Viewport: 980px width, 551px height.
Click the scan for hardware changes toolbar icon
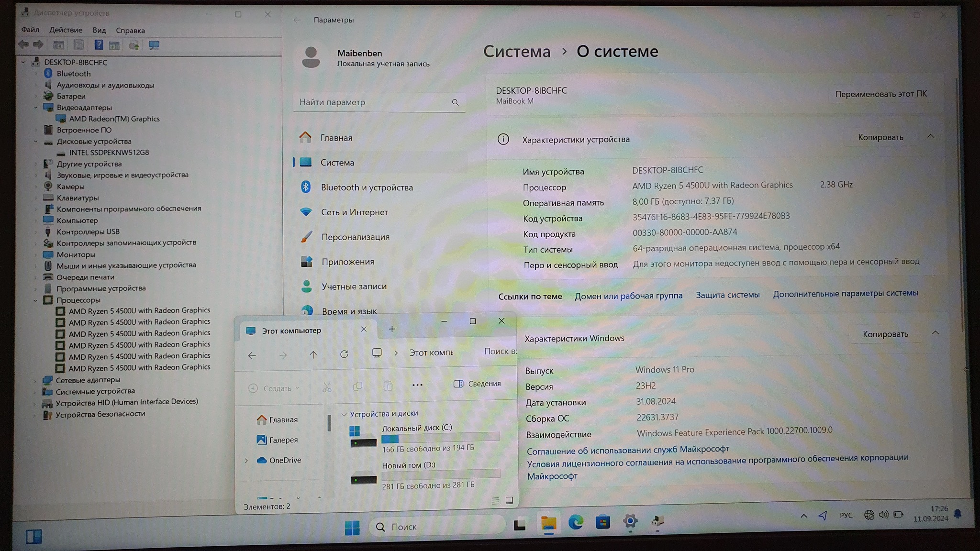(154, 45)
